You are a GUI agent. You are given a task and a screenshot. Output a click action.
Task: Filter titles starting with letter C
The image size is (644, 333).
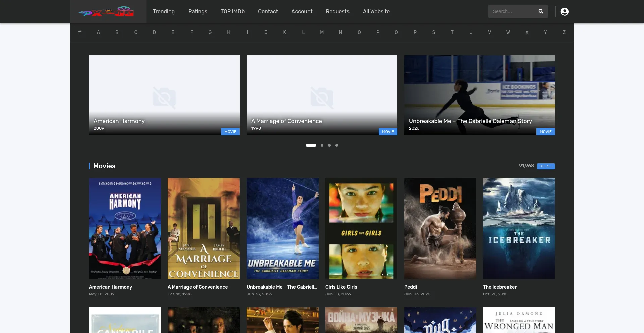(x=136, y=32)
